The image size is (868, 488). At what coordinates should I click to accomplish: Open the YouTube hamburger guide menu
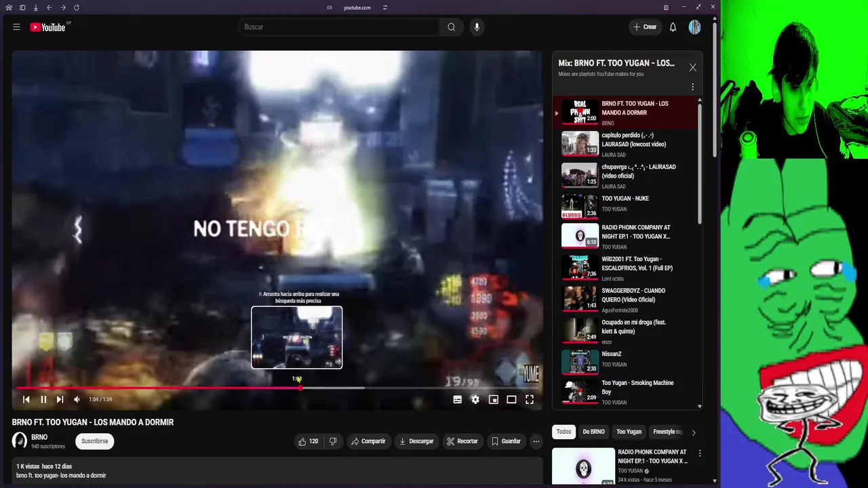pyautogui.click(x=16, y=27)
